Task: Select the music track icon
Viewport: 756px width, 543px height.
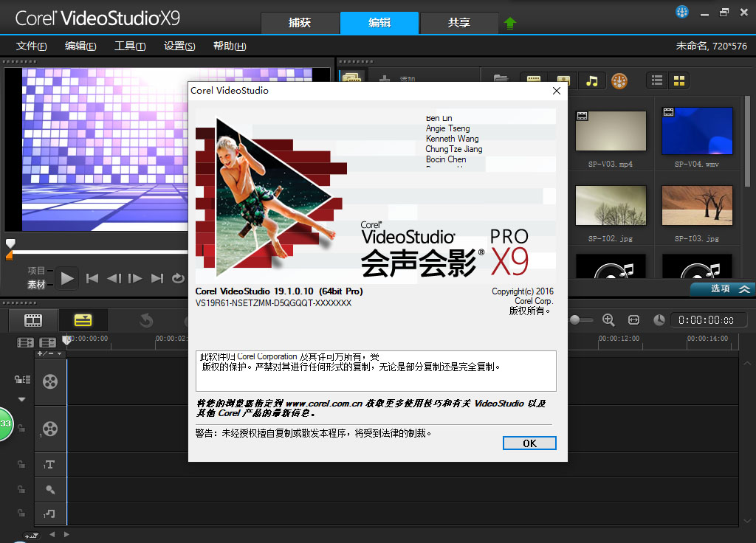Action: [x=49, y=514]
